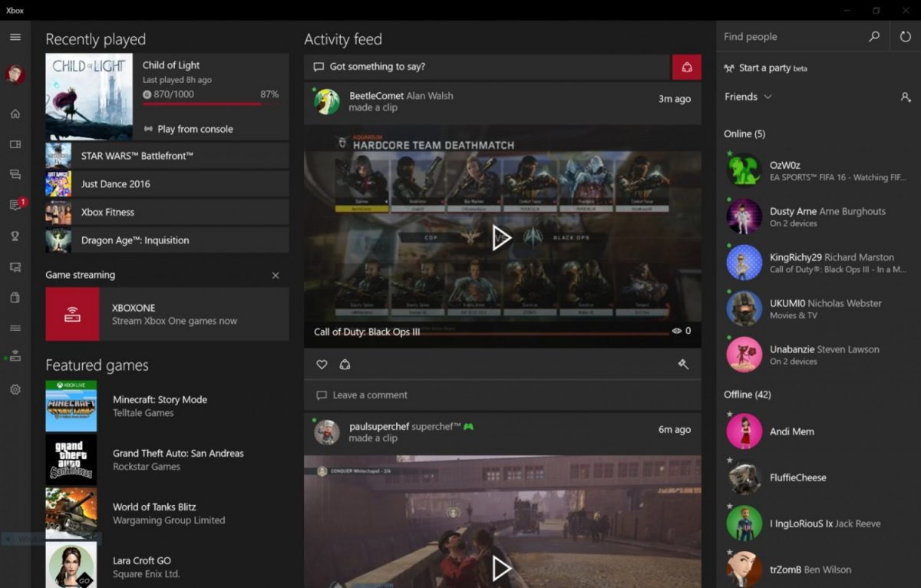Image resolution: width=921 pixels, height=588 pixels.
Task: Open Grand Theft Auto: San Andreas featured game
Action: point(167,460)
